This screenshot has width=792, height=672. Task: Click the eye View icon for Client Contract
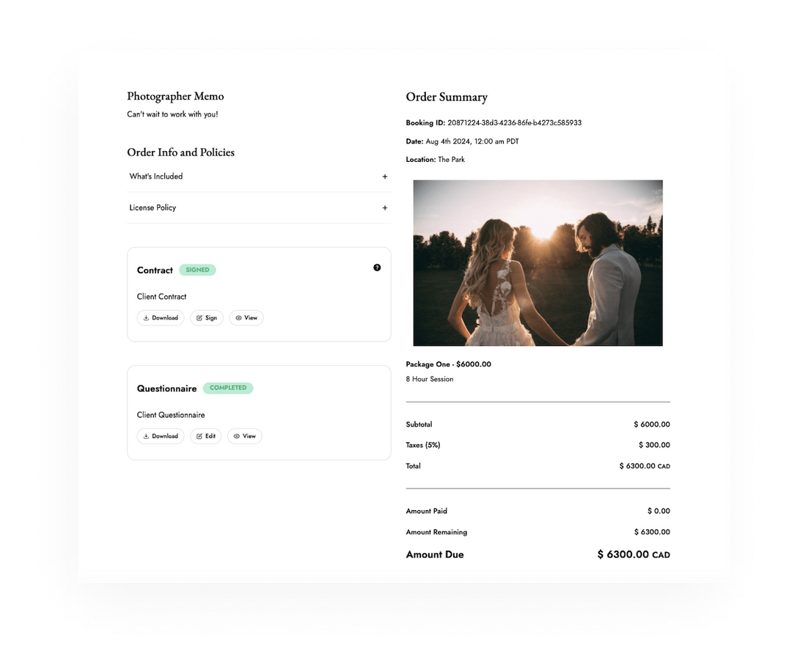[238, 317]
